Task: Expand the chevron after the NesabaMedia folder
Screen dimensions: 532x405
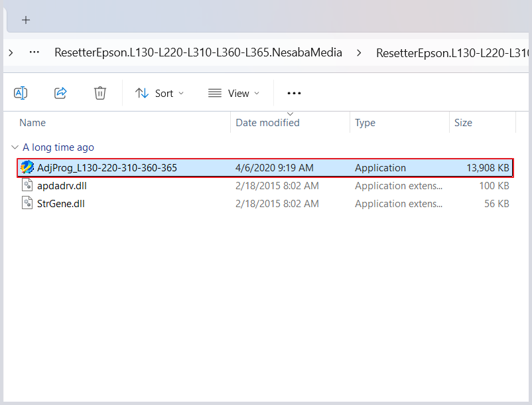Action: point(359,52)
